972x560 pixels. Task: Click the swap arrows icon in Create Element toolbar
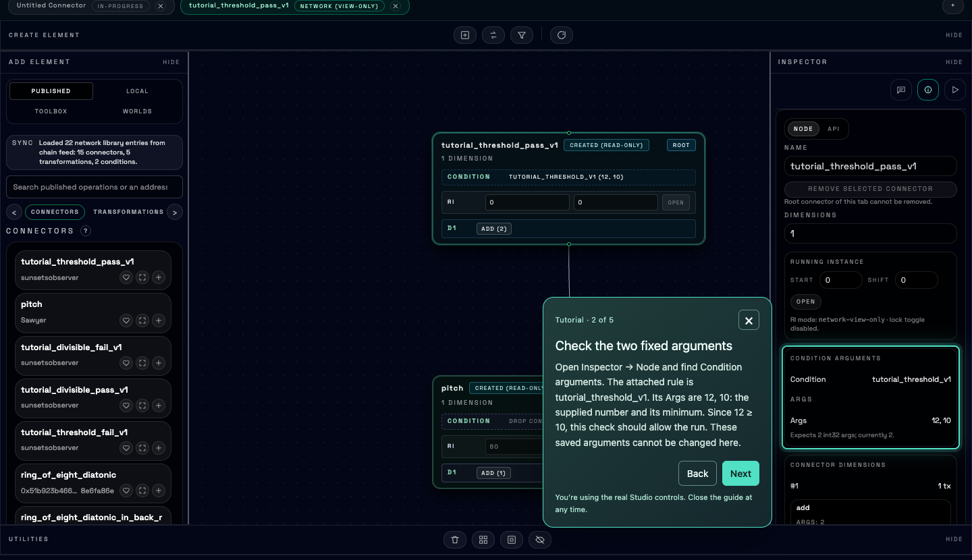tap(493, 35)
